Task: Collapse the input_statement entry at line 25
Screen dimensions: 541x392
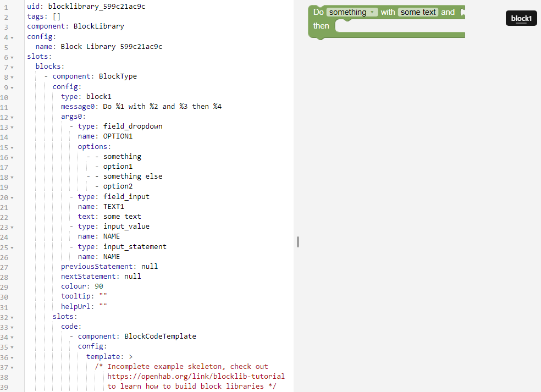Action: [12, 247]
